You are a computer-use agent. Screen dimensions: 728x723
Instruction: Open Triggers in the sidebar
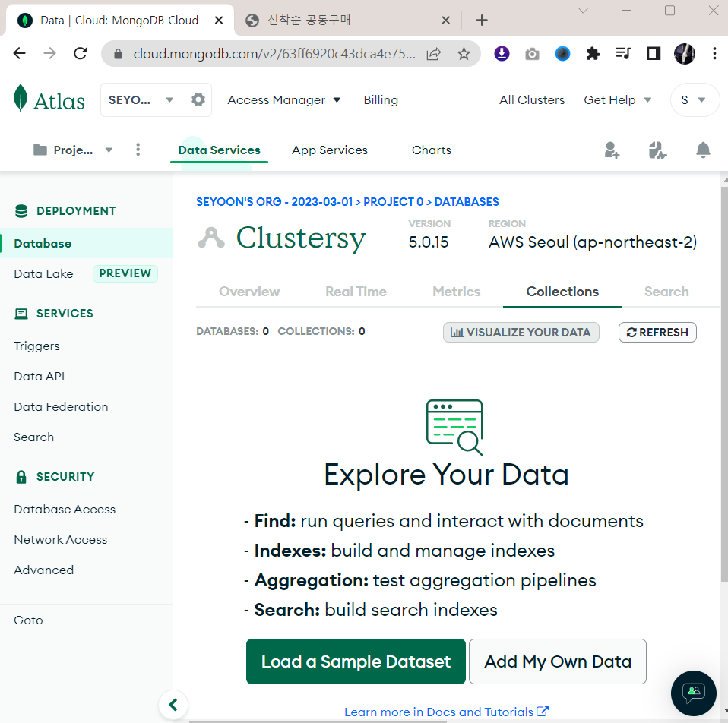pyautogui.click(x=36, y=346)
